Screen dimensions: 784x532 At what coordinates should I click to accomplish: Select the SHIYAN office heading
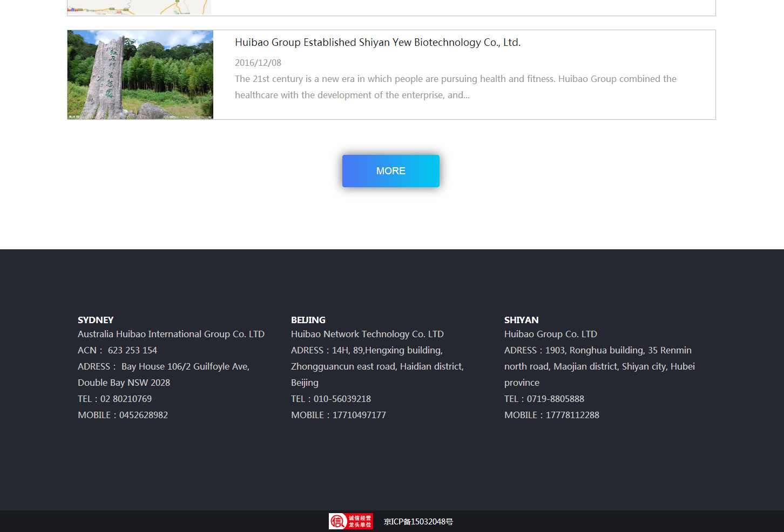coord(521,320)
